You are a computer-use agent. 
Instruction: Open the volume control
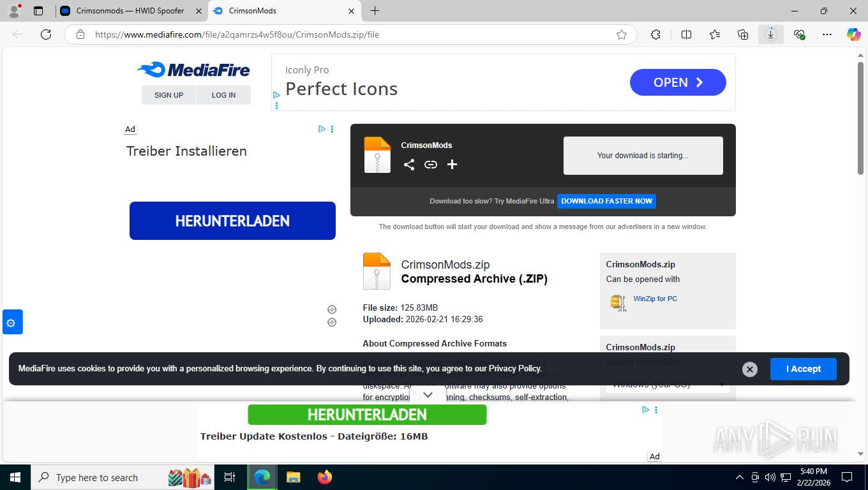point(770,477)
